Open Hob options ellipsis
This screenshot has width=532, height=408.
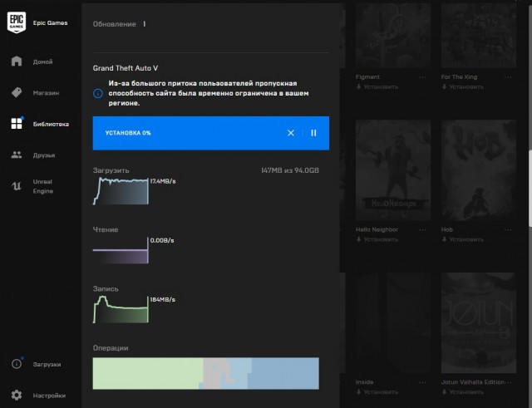(508, 229)
